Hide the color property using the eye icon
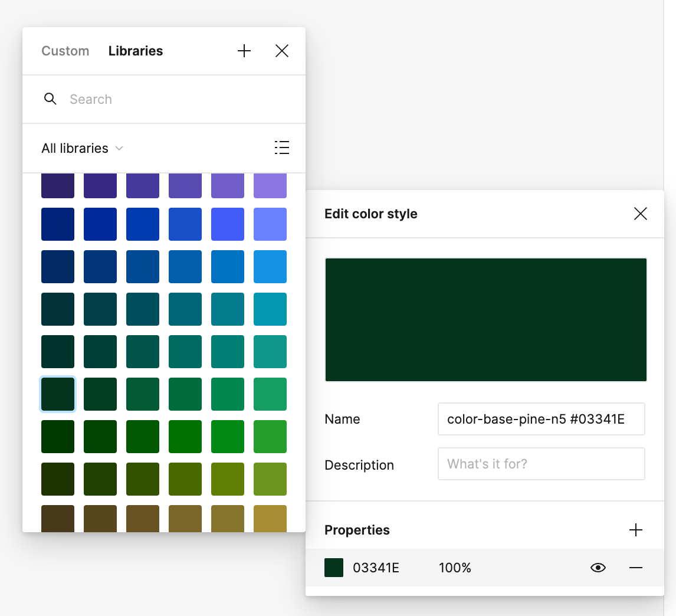The height and width of the screenshot is (616, 676). click(x=598, y=568)
